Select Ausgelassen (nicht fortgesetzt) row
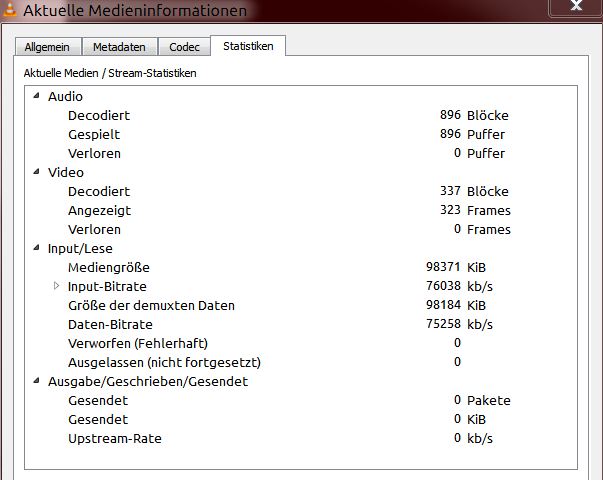This screenshot has height=480, width=603. click(x=301, y=362)
